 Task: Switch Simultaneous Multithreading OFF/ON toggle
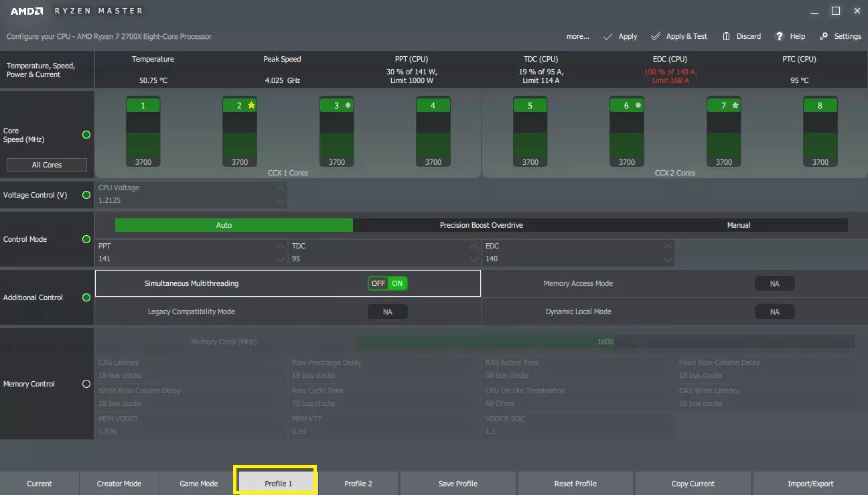tap(388, 283)
